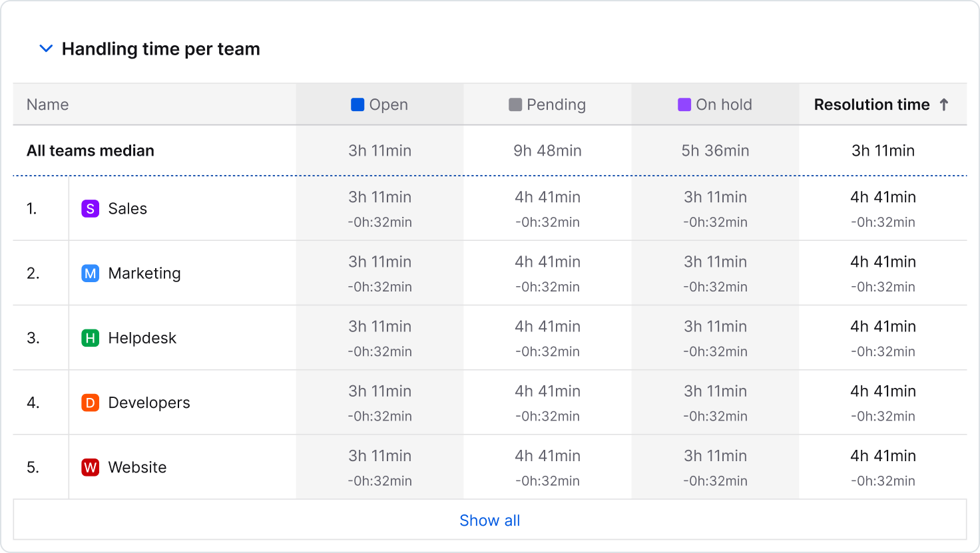Image resolution: width=980 pixels, height=553 pixels.
Task: Click the gray Pending status indicator
Action: coord(515,104)
